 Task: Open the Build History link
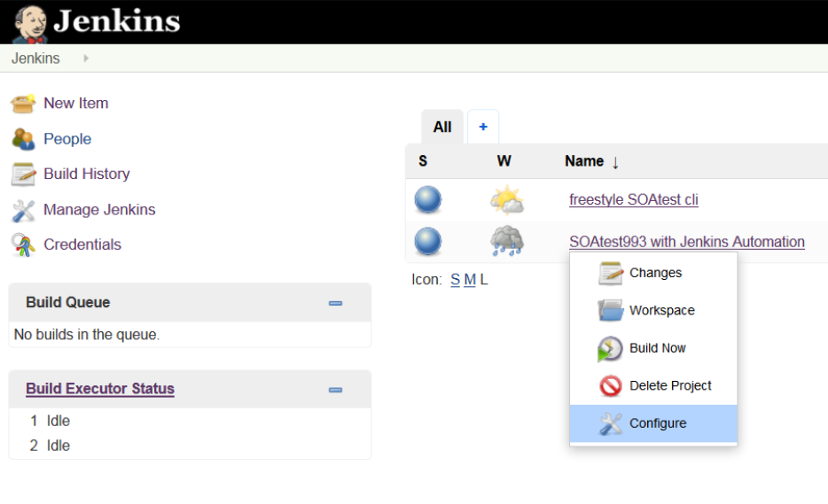click(x=87, y=174)
